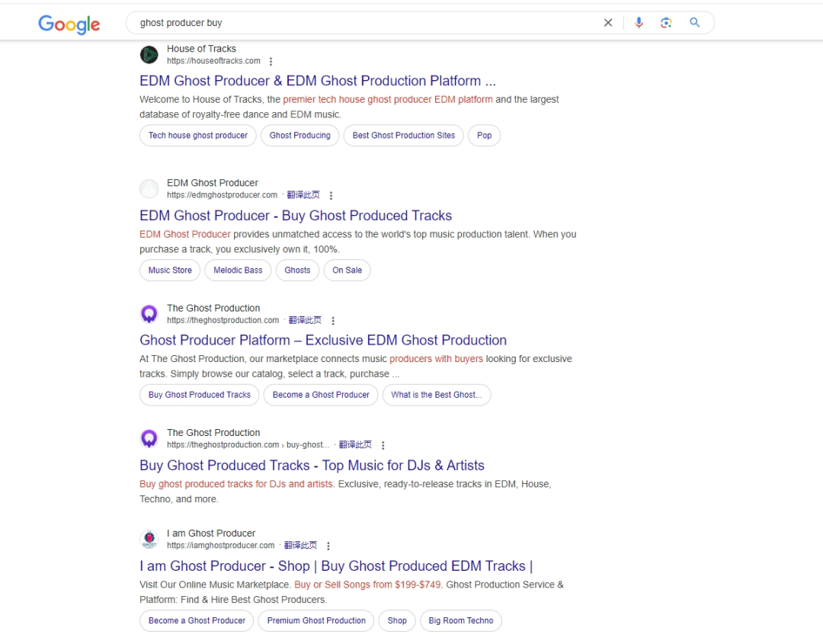Click the Google logo
Viewport: 823px width, 644px height.
(x=69, y=24)
